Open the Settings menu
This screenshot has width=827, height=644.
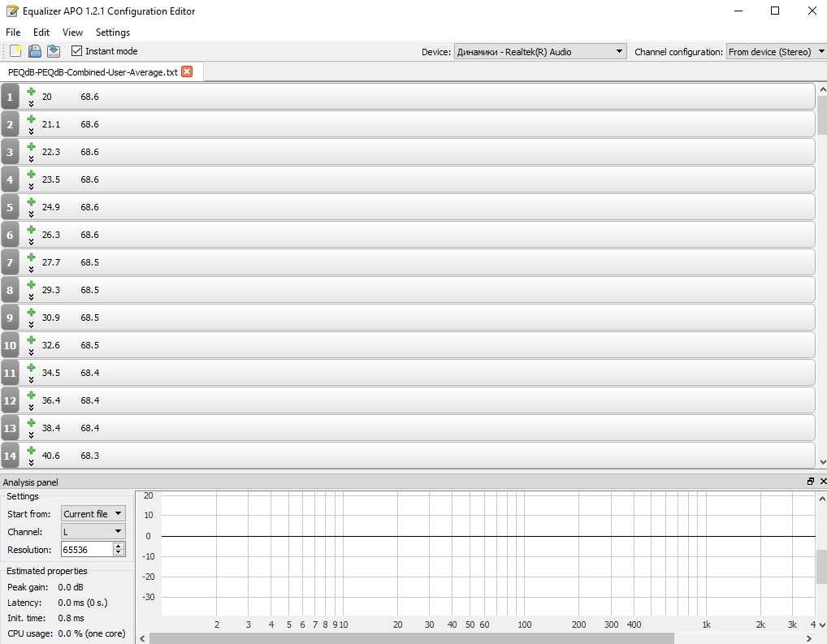tap(113, 32)
